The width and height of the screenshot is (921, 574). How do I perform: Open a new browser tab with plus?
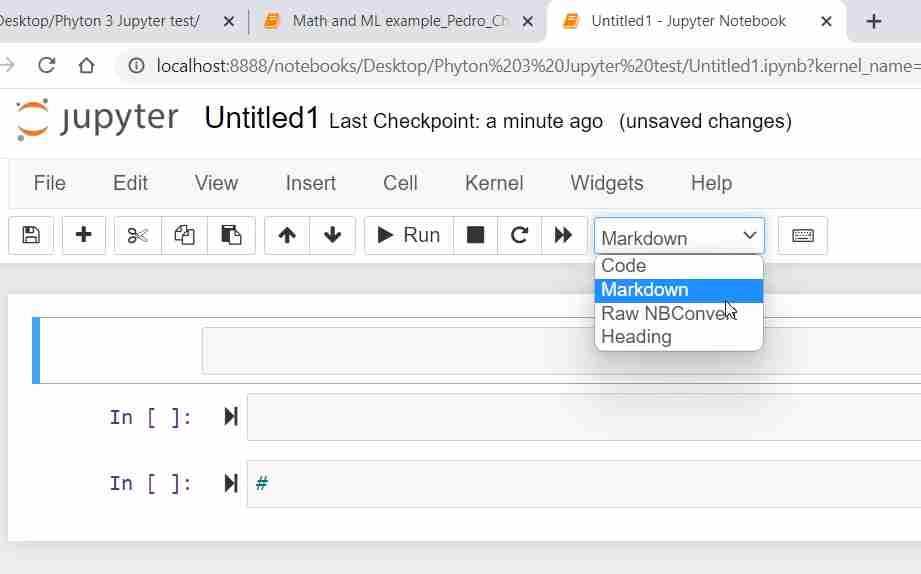873,22
